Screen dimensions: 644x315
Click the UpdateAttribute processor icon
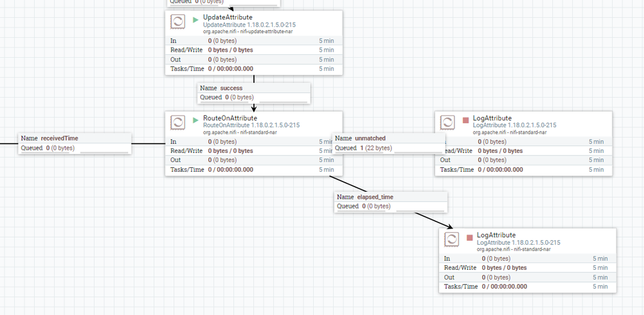point(178,21)
